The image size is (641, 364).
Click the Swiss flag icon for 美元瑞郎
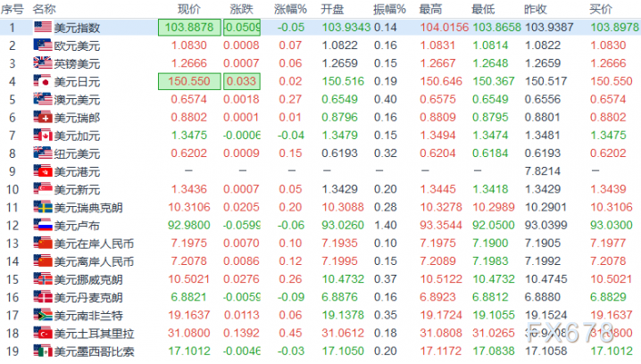(x=43, y=117)
